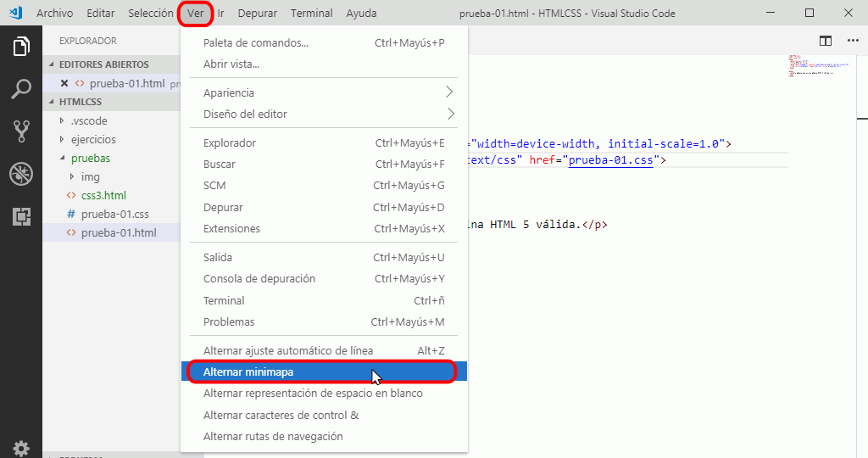Open the Apariencia submenu
868x458 pixels.
(x=325, y=92)
